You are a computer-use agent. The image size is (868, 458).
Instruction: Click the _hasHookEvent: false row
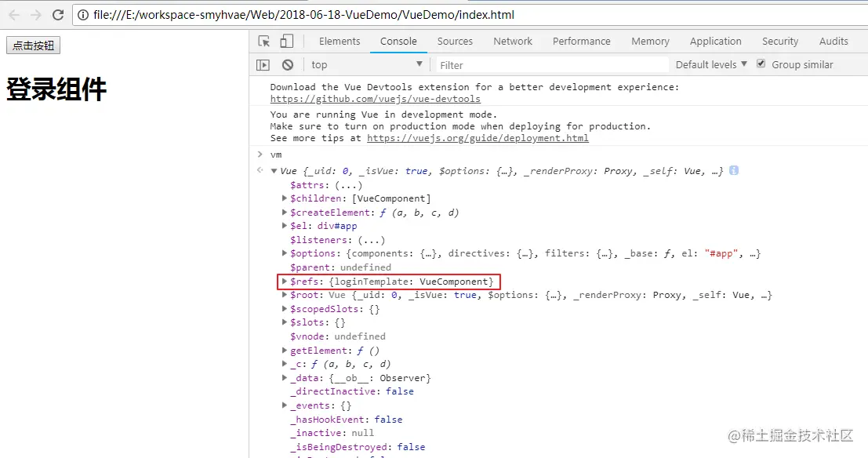point(346,420)
